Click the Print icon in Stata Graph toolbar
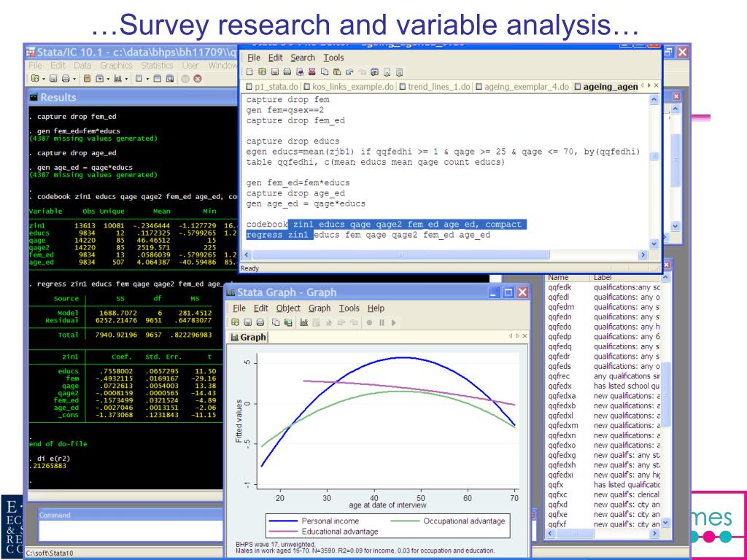The image size is (747, 560). tap(260, 322)
